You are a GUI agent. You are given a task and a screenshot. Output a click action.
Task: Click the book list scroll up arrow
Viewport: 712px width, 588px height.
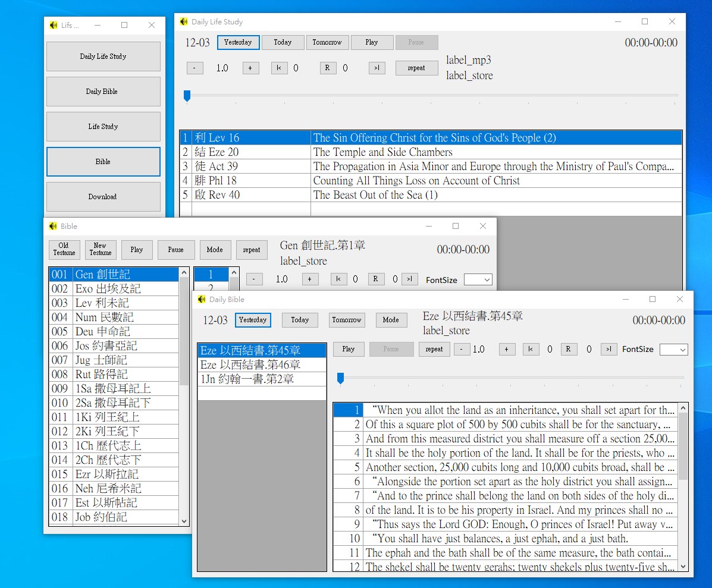click(184, 272)
